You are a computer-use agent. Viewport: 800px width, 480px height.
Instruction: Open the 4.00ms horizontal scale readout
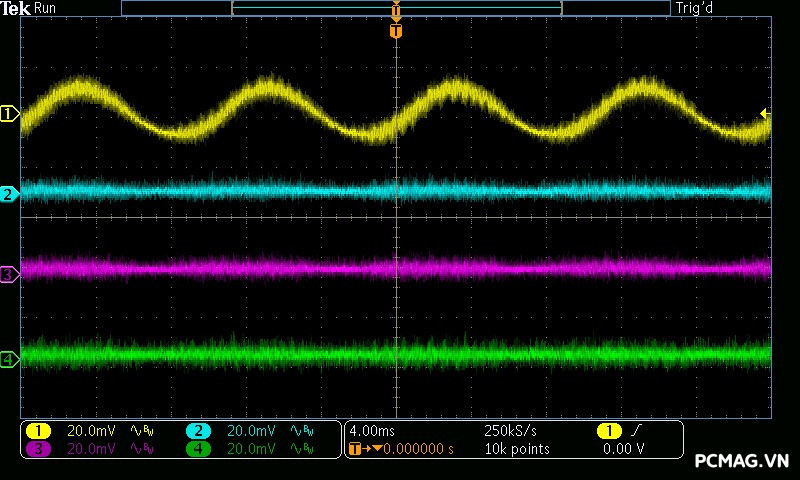[x=372, y=431]
